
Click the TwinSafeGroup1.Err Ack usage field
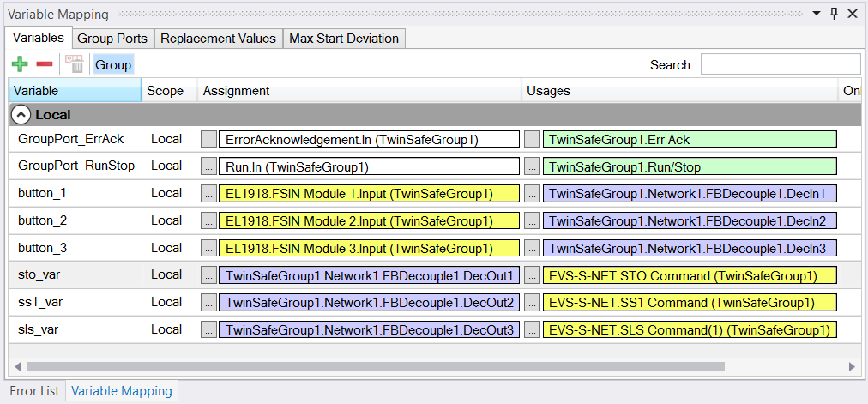pyautogui.click(x=690, y=140)
